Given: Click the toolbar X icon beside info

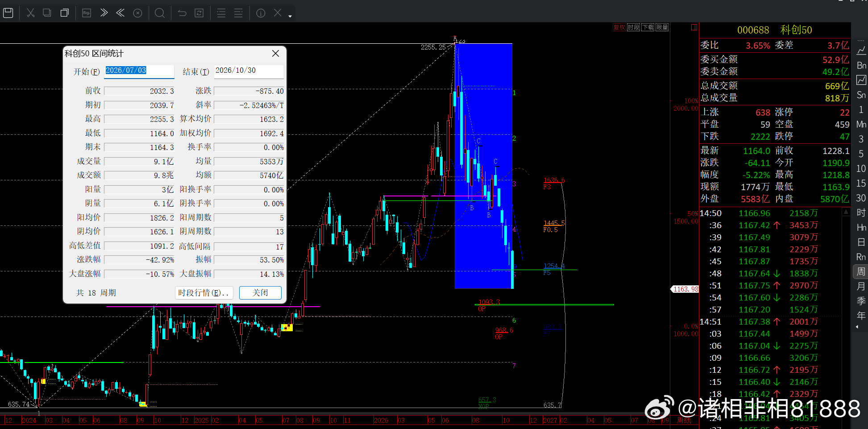Looking at the screenshot, I should click(278, 12).
